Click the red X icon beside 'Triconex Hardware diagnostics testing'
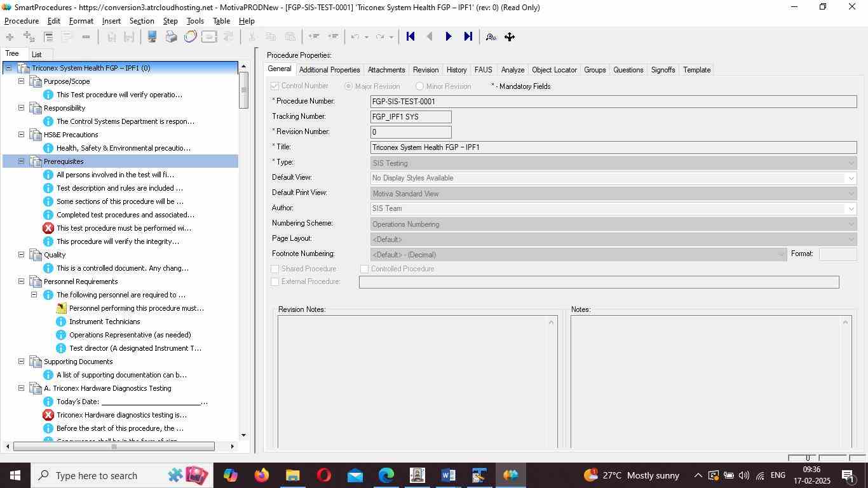This screenshot has width=868, height=488. coord(48,415)
